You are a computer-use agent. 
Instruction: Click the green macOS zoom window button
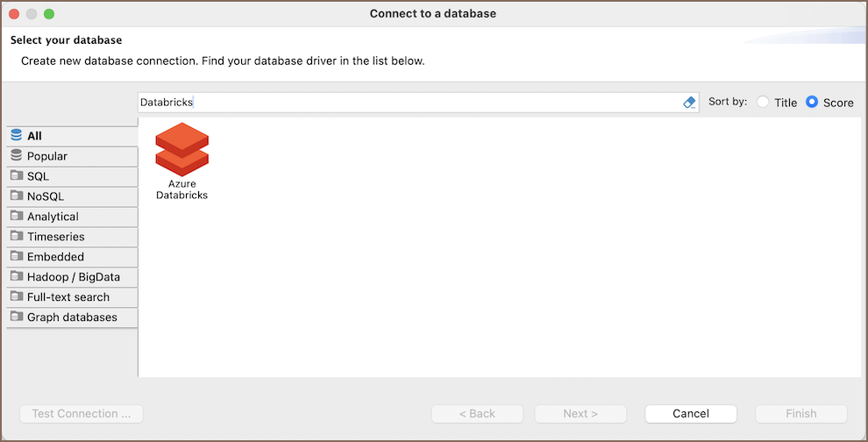pyautogui.click(x=49, y=14)
